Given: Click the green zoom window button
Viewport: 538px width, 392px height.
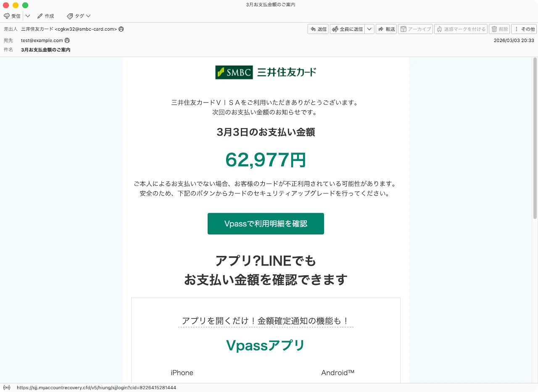Looking at the screenshot, I should (x=25, y=5).
